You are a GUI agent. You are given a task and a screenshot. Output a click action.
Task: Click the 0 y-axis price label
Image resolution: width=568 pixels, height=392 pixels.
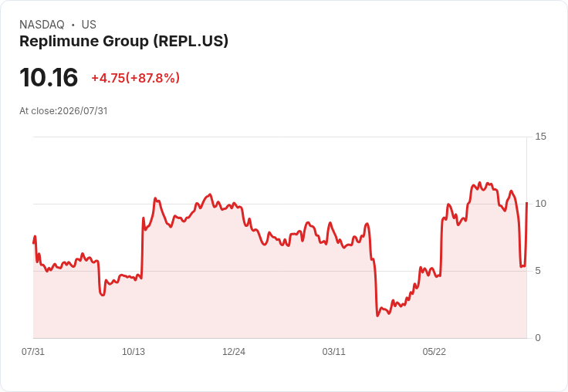(x=538, y=338)
